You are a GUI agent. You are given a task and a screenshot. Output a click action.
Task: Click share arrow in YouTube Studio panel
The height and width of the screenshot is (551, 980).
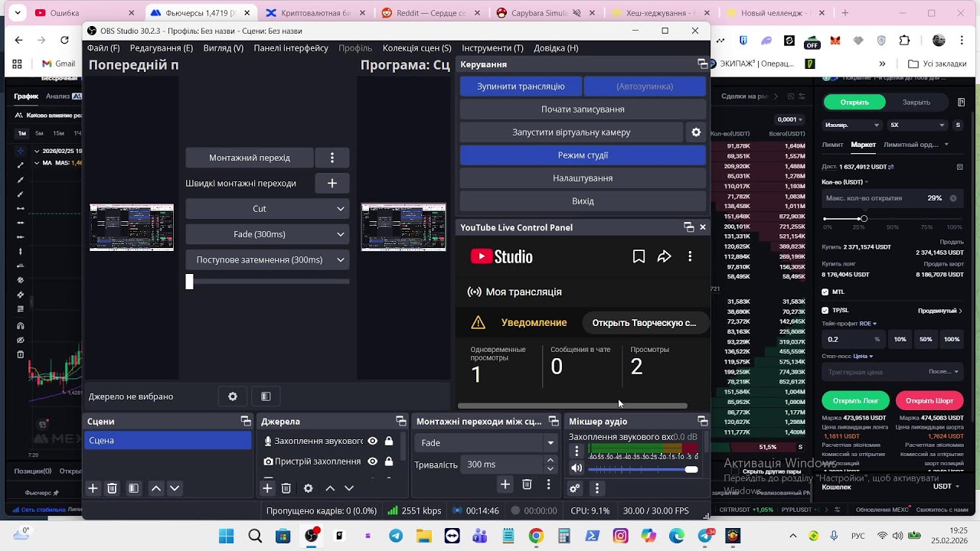pyautogui.click(x=664, y=257)
